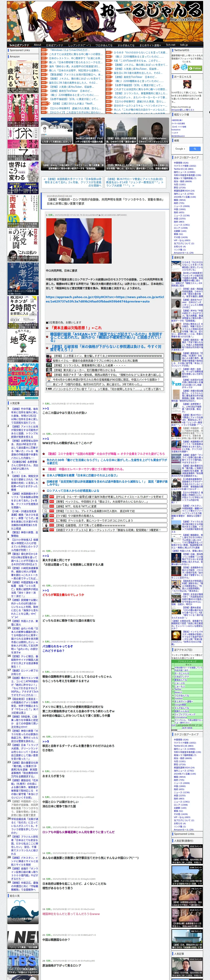This screenshot has height=980, width=210.
Task: Select comment text ロシアも中国も火事場泥棒じゃん
Action: pyautogui.click(x=78, y=832)
